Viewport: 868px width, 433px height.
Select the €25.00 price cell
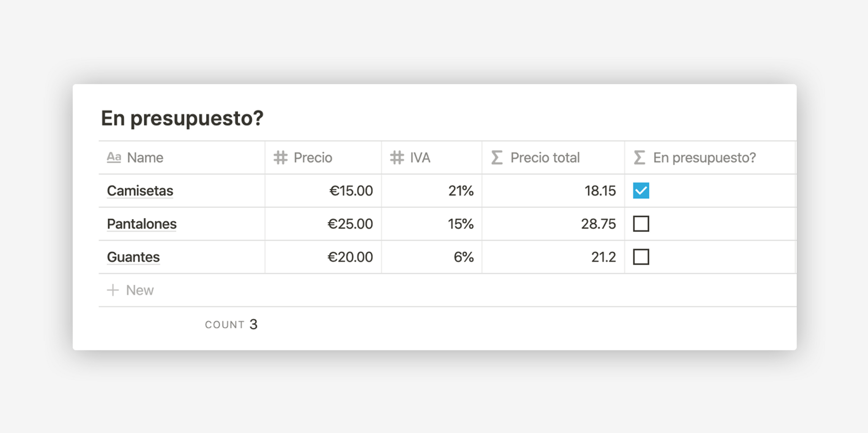pos(350,224)
